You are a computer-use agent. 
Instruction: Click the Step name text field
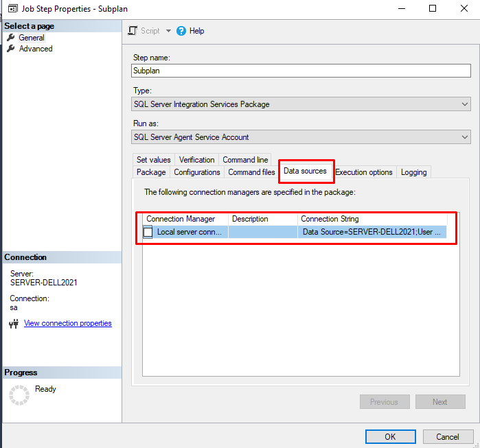(x=300, y=70)
